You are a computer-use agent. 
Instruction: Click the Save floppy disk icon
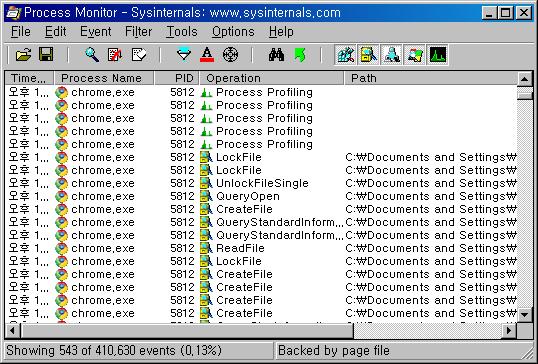(x=46, y=55)
